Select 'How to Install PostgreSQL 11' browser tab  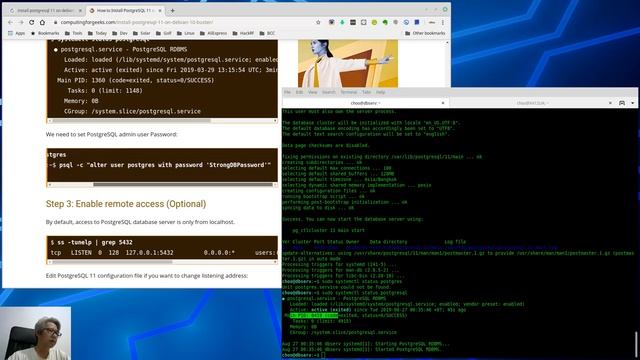point(124,11)
